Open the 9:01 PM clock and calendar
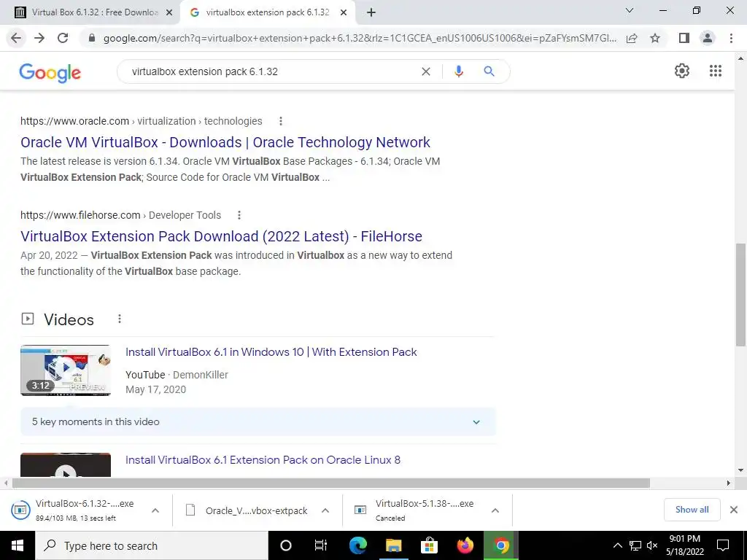 point(684,545)
